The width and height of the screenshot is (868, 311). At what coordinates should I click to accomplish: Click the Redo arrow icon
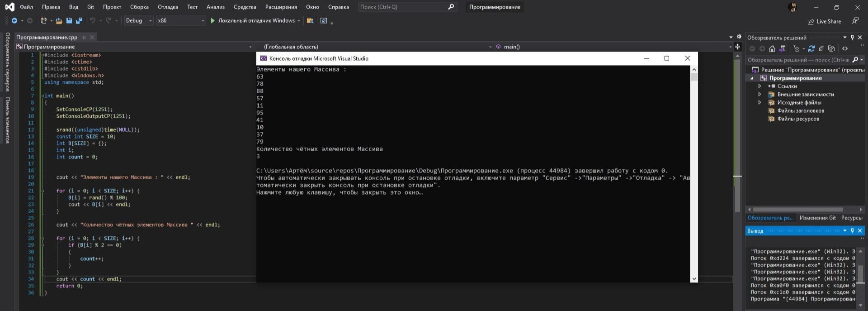(x=108, y=21)
